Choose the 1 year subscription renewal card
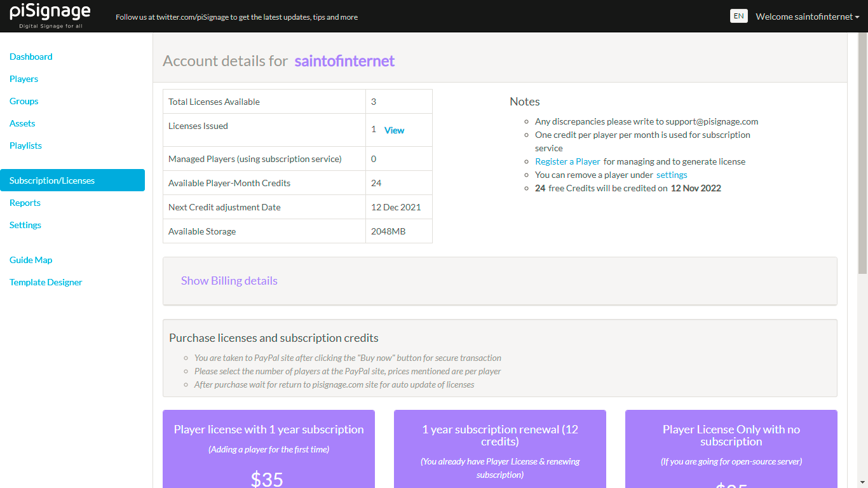868x488 pixels. click(500, 449)
